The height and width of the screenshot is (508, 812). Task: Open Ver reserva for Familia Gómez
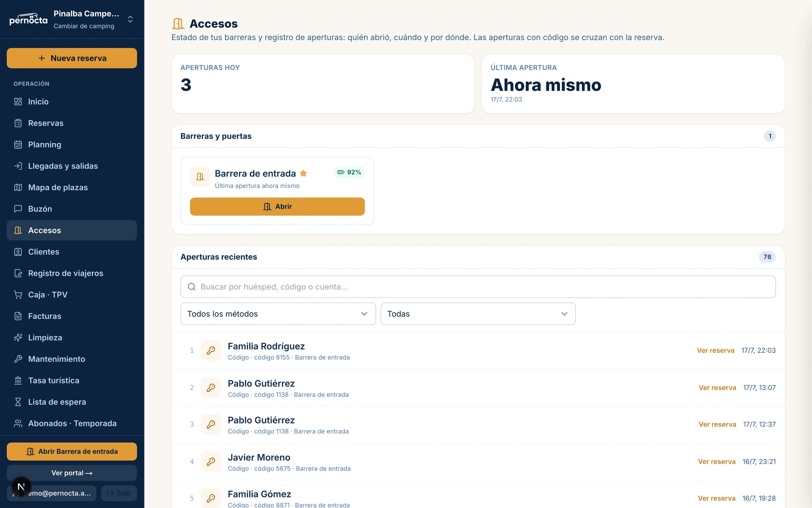717,499
